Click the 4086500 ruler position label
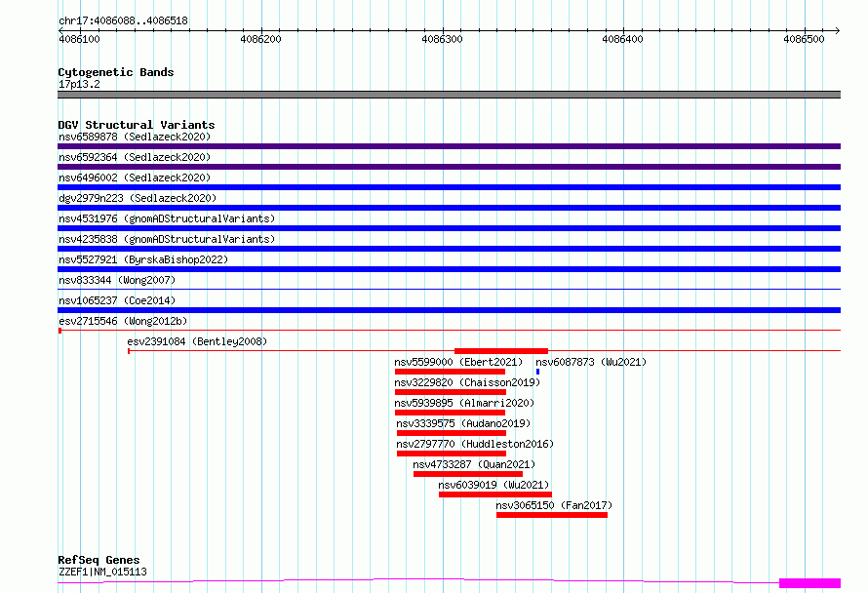This screenshot has width=868, height=593. click(x=804, y=39)
